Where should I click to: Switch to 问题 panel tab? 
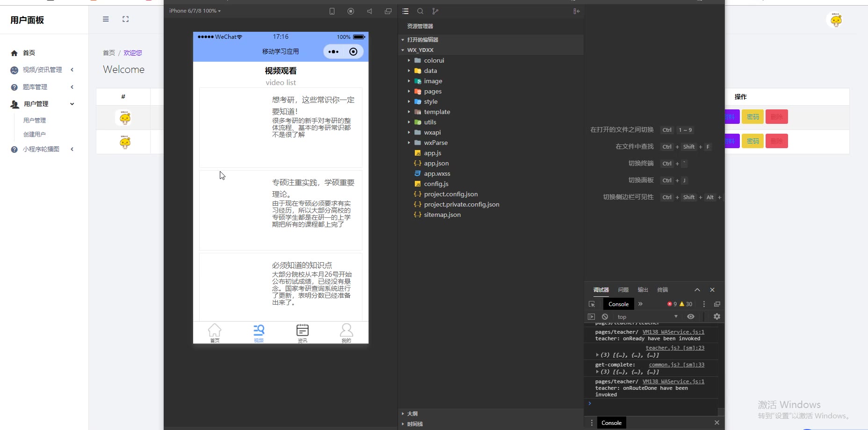pyautogui.click(x=623, y=290)
